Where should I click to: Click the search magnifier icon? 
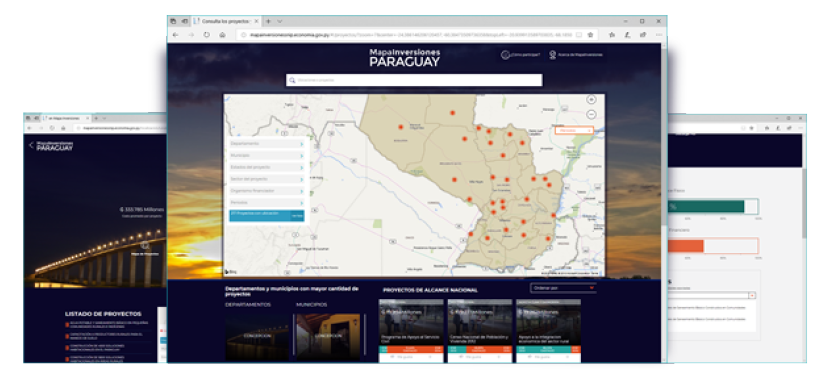click(292, 80)
